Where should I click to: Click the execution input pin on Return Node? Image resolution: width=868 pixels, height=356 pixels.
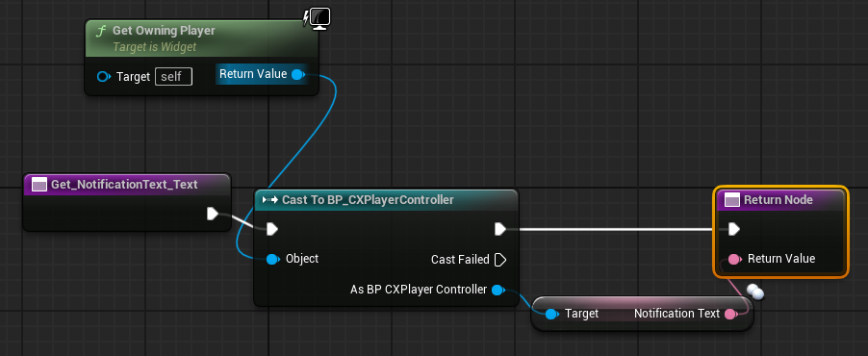pyautogui.click(x=734, y=229)
